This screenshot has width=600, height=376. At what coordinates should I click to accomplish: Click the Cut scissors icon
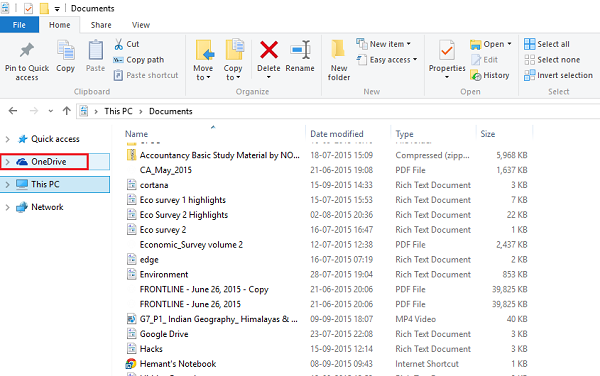pos(119,44)
